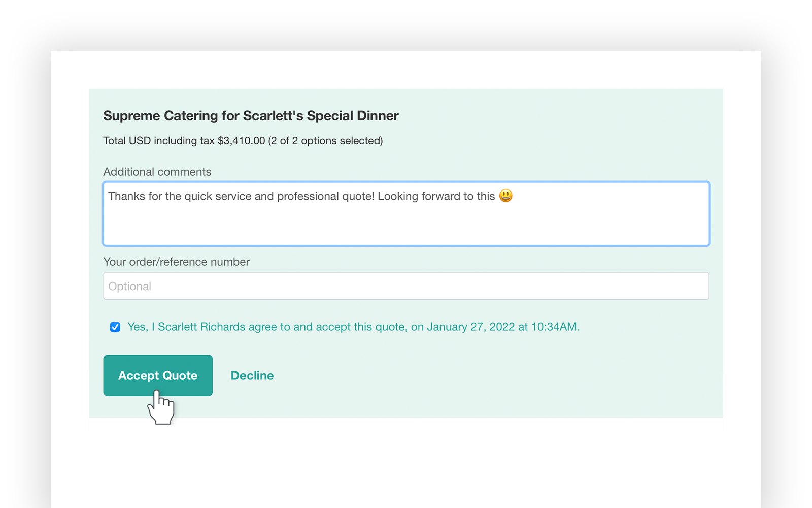
Task: Click the $3,410.00 total amount
Action: point(241,141)
